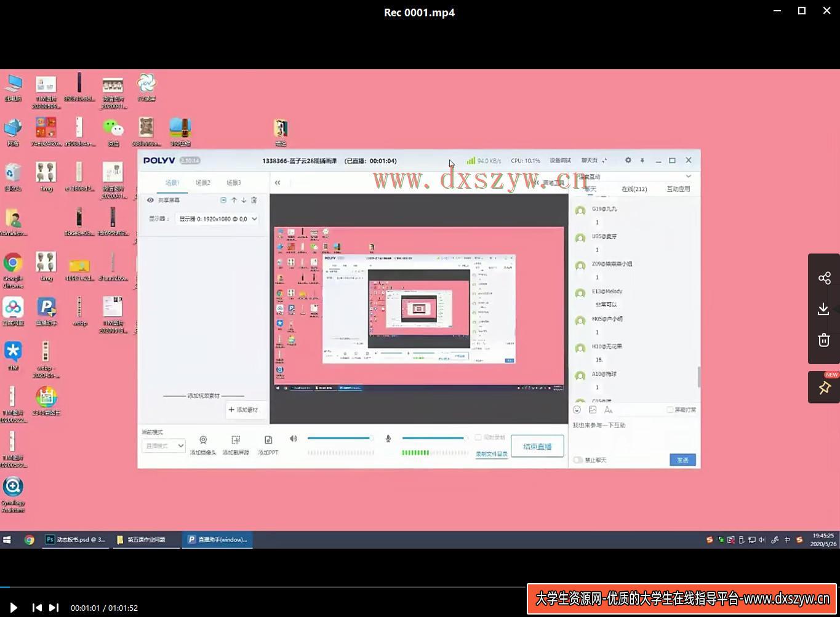840x617 pixels.
Task: Click the green network signal bars icon
Action: point(471,161)
